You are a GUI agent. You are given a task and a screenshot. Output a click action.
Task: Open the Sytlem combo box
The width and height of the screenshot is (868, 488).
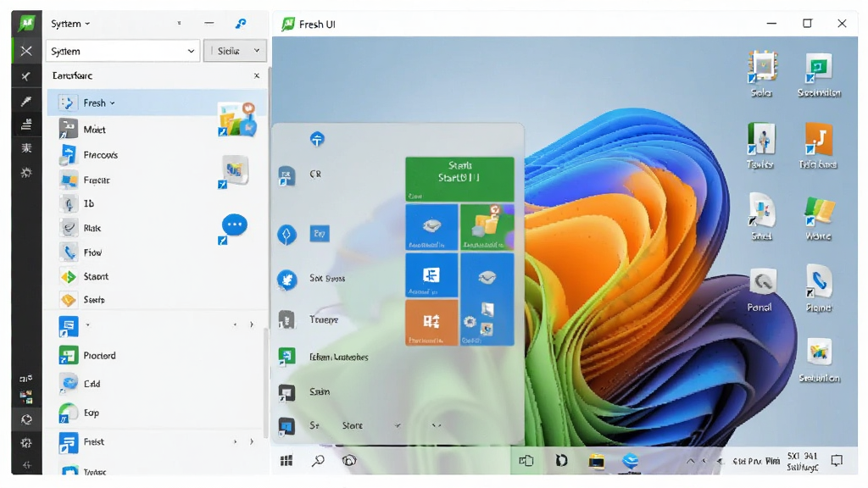(x=123, y=51)
